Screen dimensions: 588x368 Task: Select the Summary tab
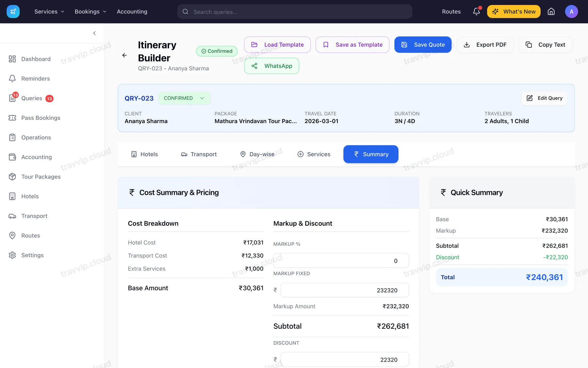pyautogui.click(x=371, y=154)
